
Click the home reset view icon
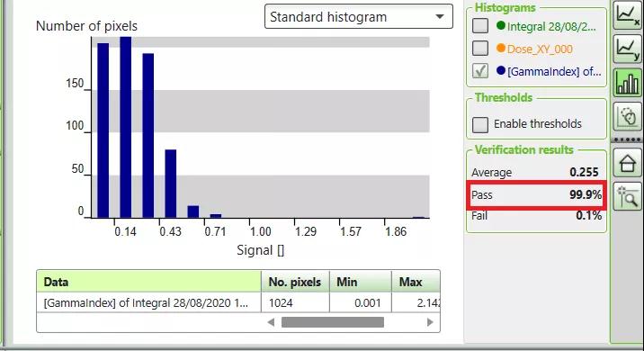(x=628, y=163)
